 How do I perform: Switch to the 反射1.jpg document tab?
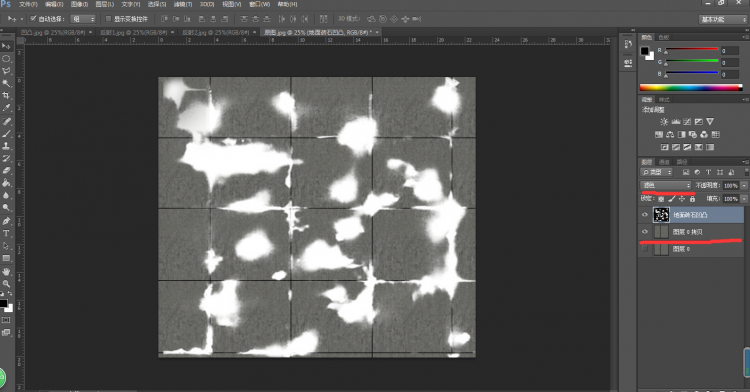[133, 32]
